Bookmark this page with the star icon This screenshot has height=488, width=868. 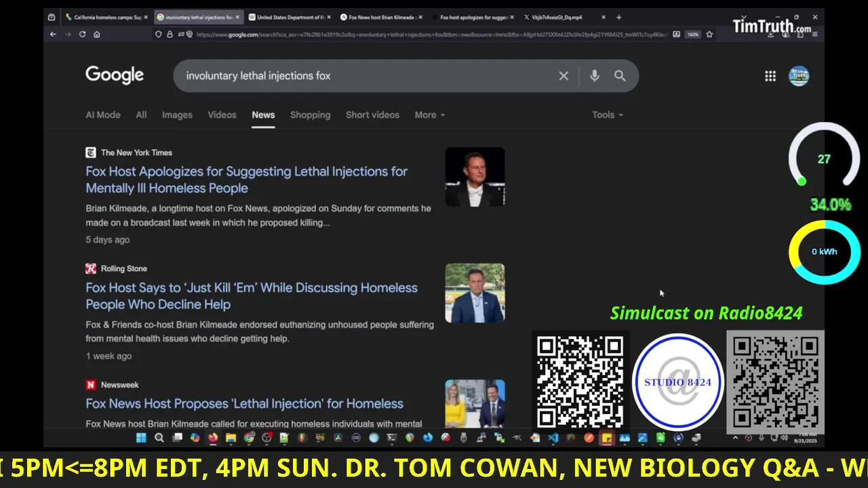(x=709, y=34)
